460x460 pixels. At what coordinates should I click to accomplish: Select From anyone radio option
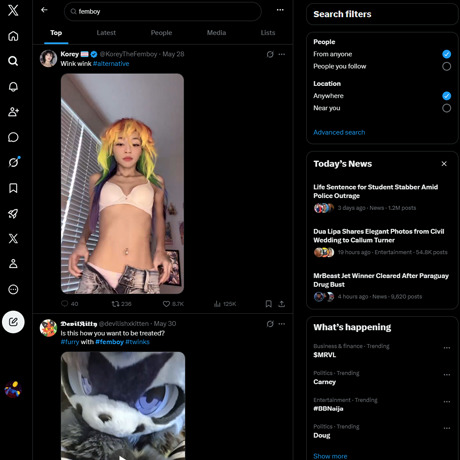[447, 54]
